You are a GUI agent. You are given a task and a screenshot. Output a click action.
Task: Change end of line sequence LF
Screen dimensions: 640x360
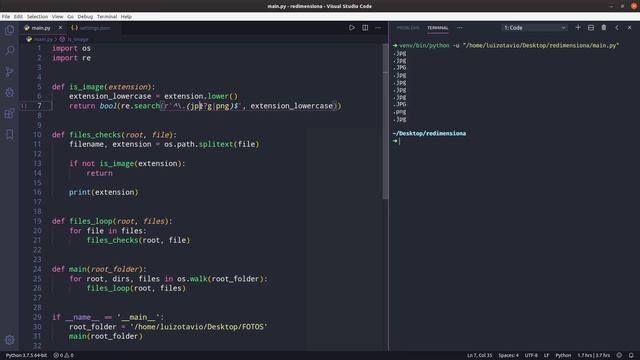pos(546,355)
